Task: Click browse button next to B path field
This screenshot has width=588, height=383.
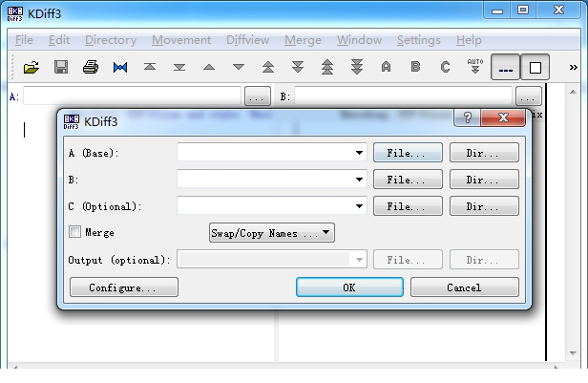Action: click(x=529, y=96)
